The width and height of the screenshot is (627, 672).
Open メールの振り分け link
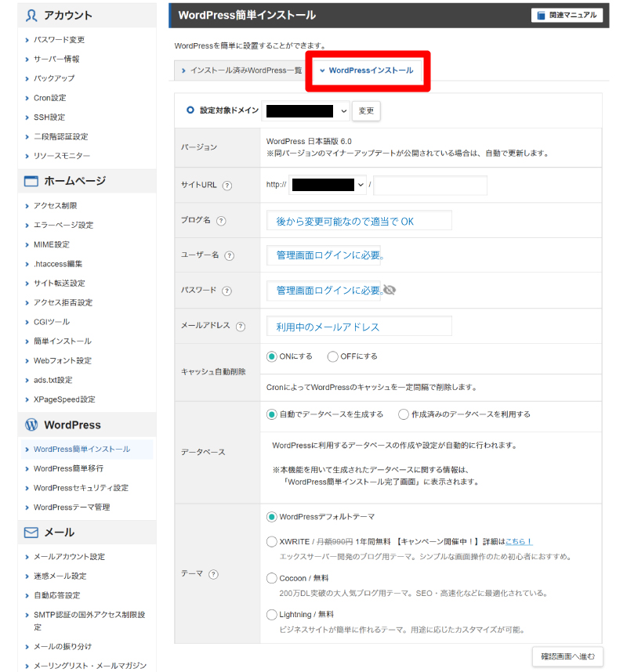pyautogui.click(x=63, y=646)
